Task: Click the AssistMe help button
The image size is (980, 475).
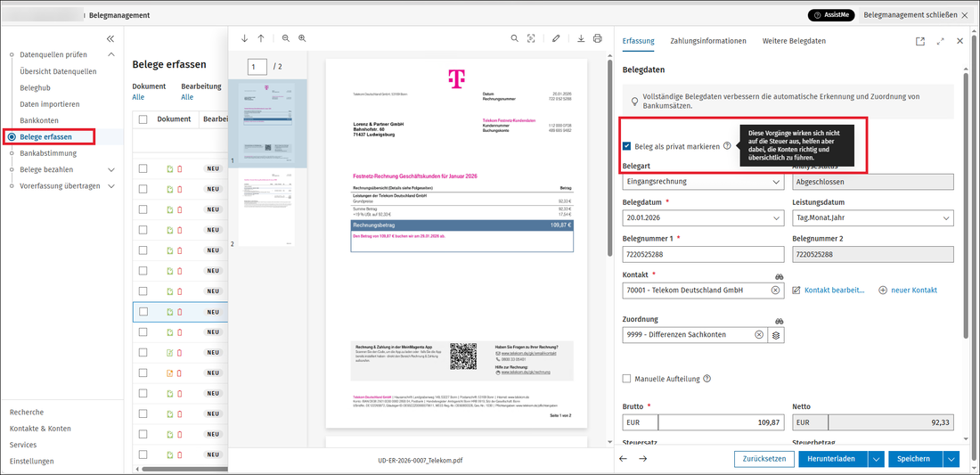Action: click(x=831, y=15)
